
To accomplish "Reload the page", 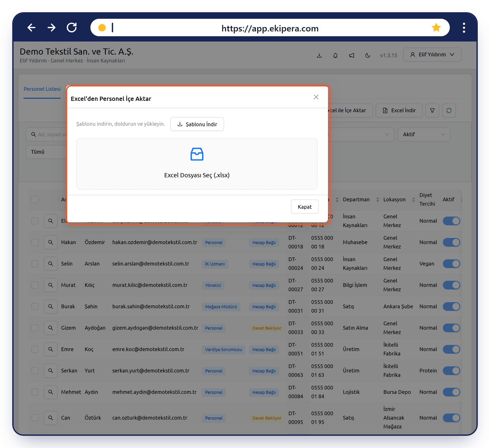I will tap(72, 28).
